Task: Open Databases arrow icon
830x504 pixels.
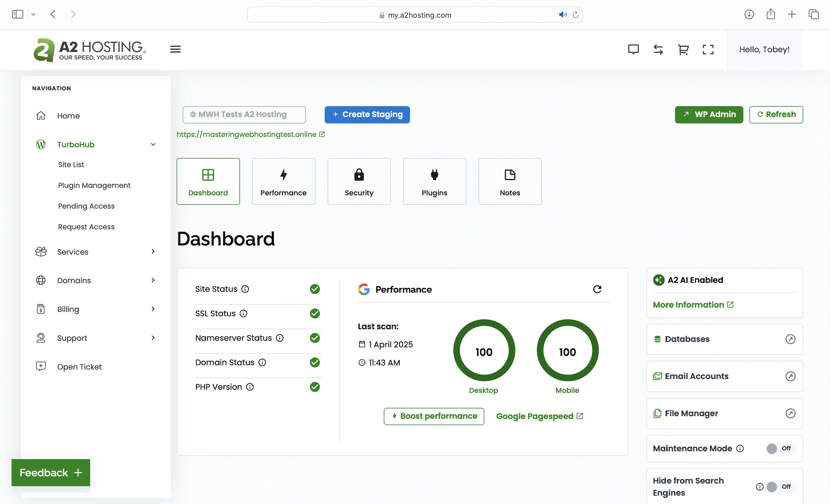Action: coord(790,339)
